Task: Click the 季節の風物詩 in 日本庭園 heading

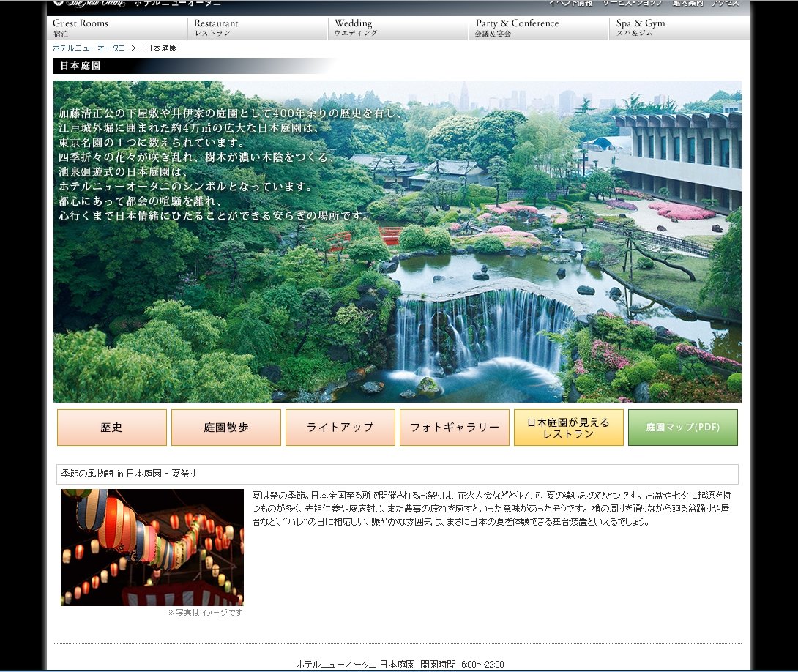Action: point(128,474)
